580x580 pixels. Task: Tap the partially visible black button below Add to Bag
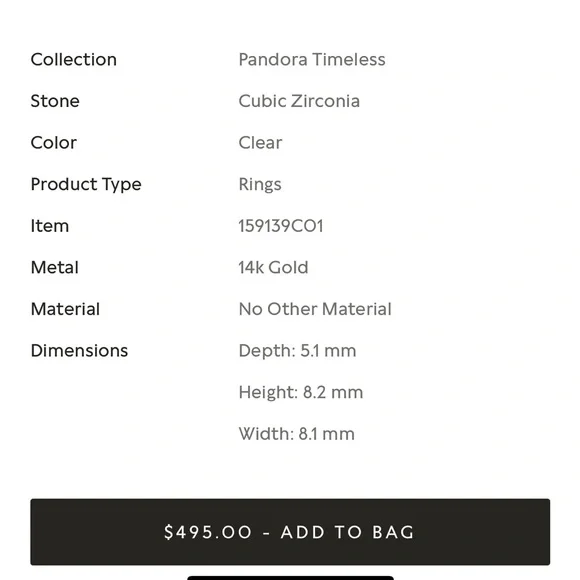(290, 578)
